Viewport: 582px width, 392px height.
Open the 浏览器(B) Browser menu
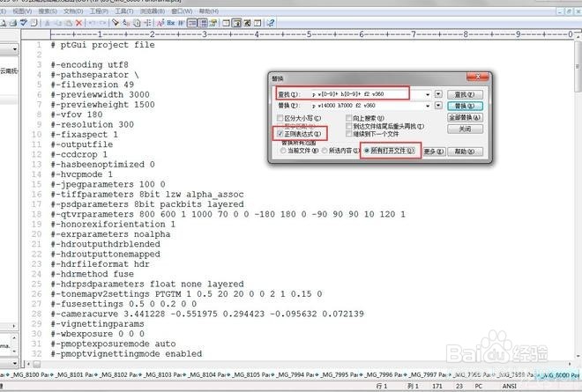pyautogui.click(x=153, y=11)
